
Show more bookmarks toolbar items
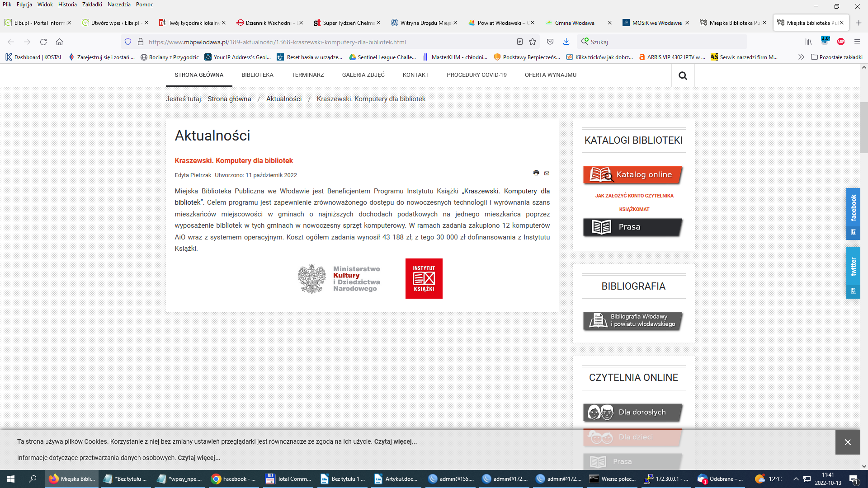[801, 57]
